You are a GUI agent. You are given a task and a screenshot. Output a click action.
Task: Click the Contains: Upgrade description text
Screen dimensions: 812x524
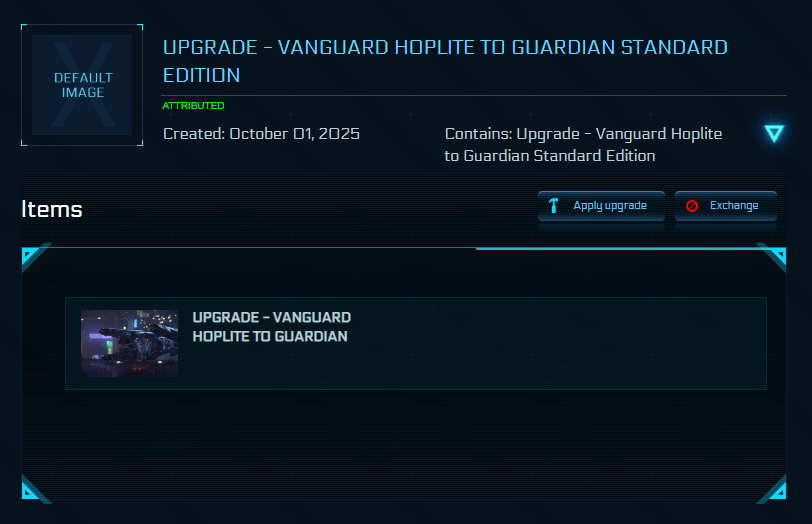(x=583, y=144)
